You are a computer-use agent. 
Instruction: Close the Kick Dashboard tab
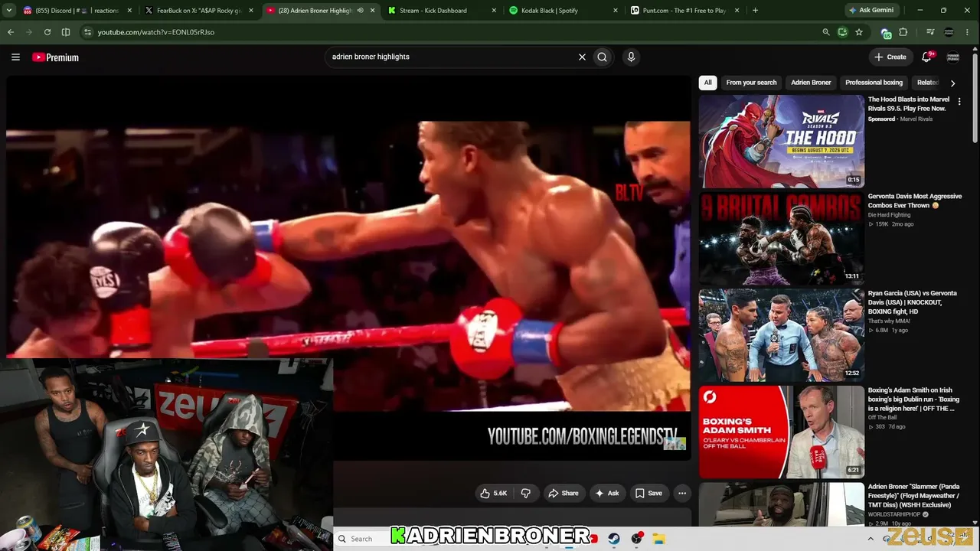[494, 11]
